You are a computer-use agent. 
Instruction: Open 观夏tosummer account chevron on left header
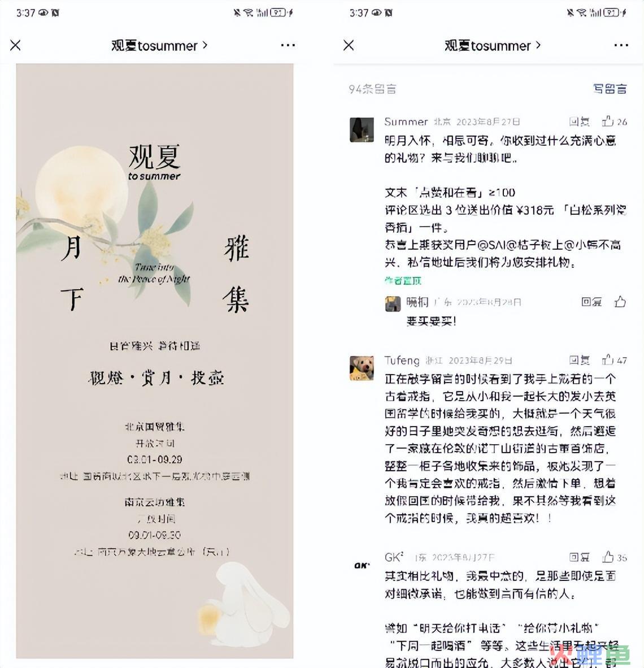(x=205, y=45)
